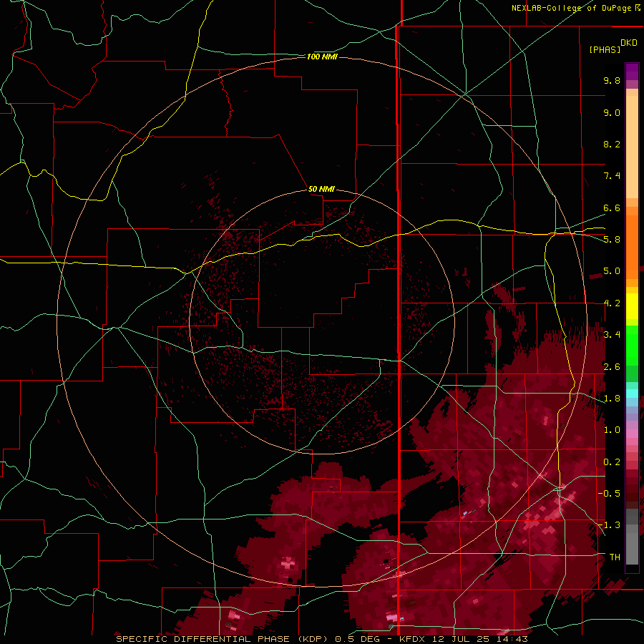Select the -1.3 legend value
Screen dimensions: 644x644
pyautogui.click(x=609, y=525)
